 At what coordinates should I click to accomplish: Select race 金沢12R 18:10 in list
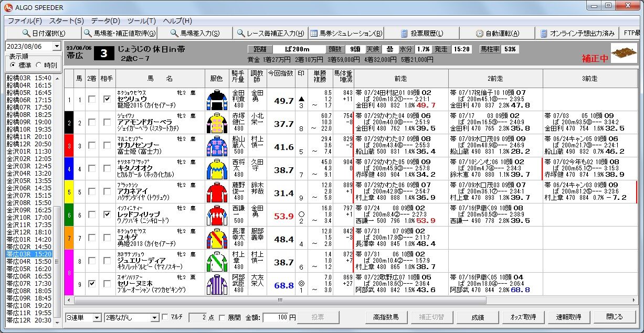point(29,232)
